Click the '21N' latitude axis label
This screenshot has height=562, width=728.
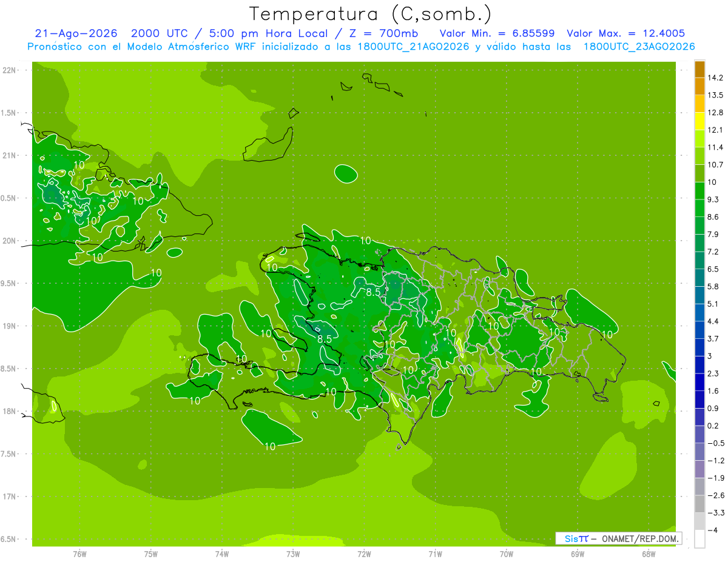10,156
